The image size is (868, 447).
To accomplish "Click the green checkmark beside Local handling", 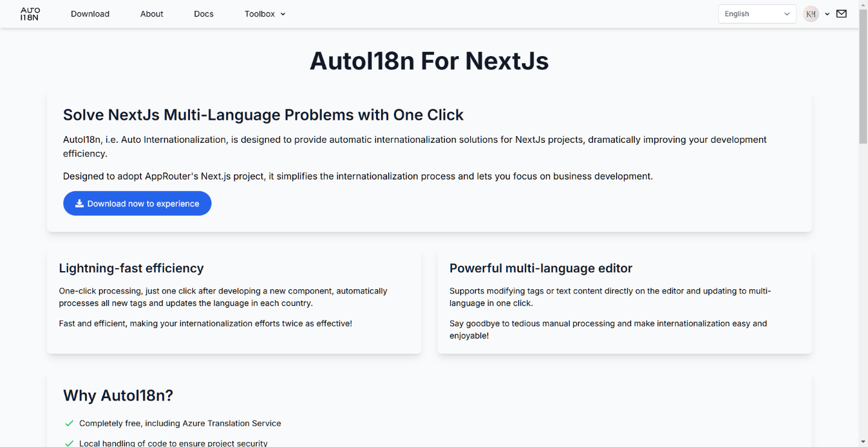I will [69, 443].
